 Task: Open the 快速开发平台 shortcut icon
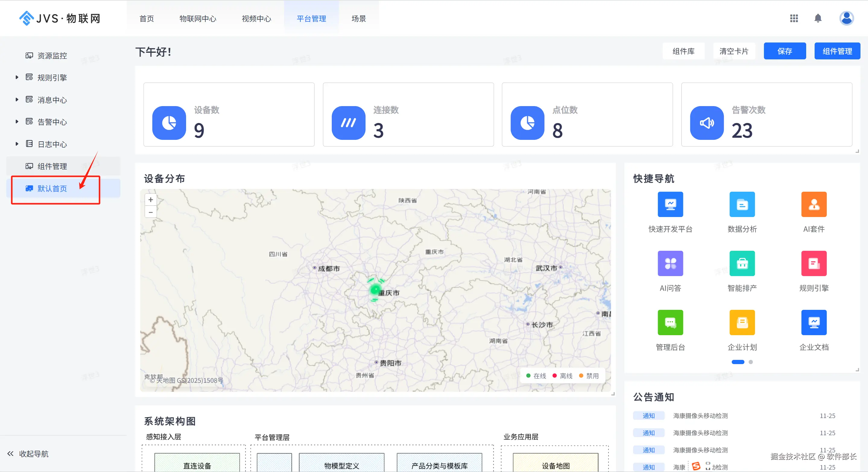[x=670, y=204]
